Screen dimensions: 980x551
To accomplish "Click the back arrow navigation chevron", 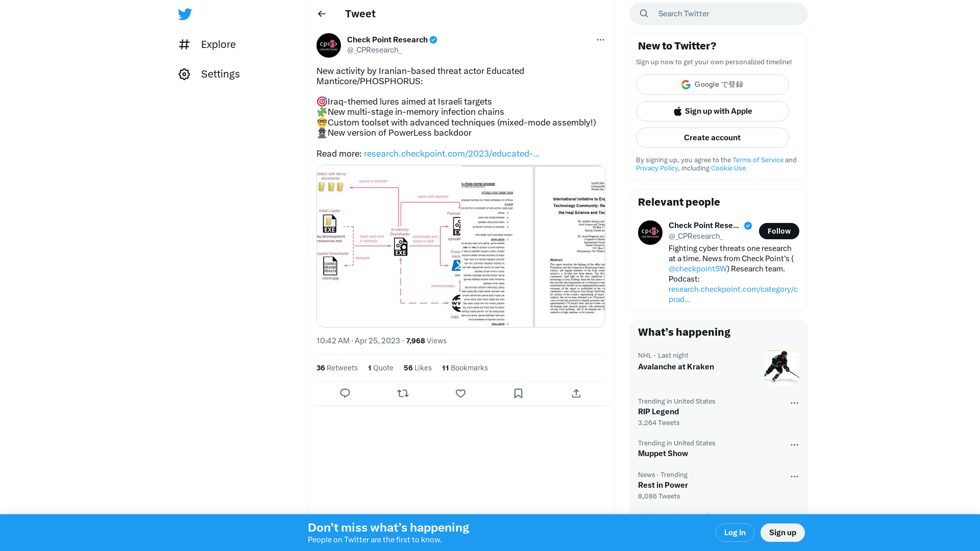I will click(x=322, y=13).
